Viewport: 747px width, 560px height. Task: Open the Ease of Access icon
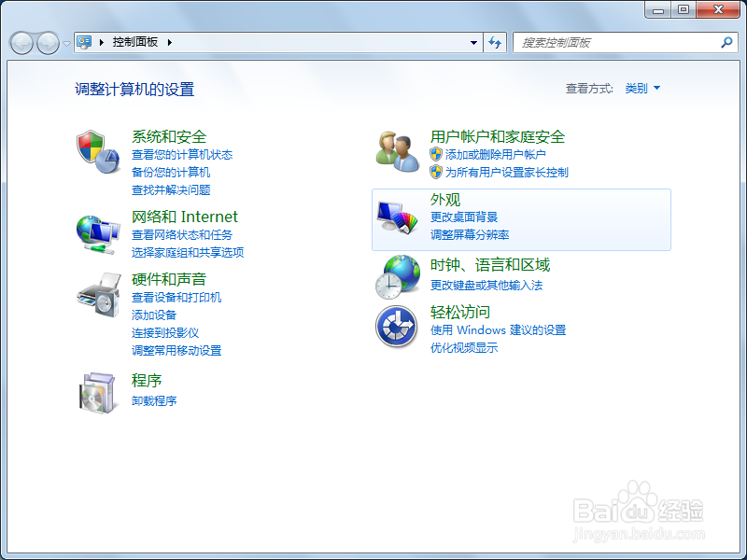coord(396,326)
